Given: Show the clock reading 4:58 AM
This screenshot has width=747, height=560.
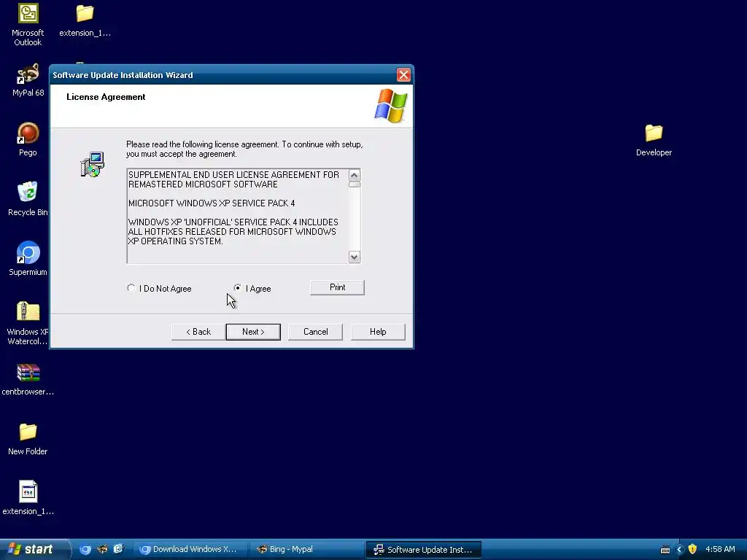Looking at the screenshot, I should 720,549.
